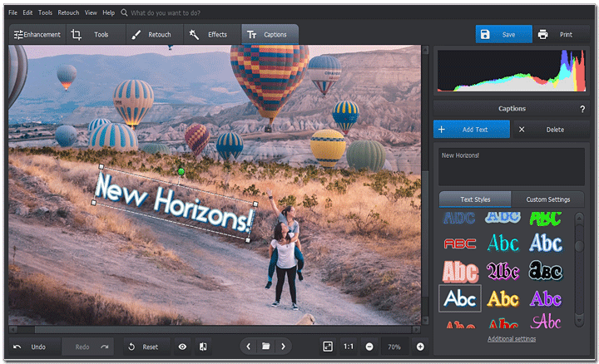Click the canvas horizontal scrollbar
Screen dimensions: 599x364
[215, 329]
